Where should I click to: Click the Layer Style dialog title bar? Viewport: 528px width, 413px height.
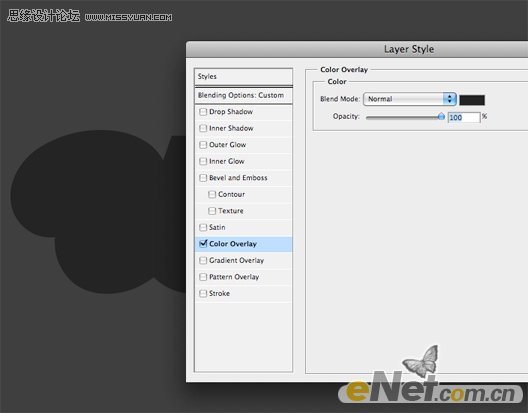[357, 49]
